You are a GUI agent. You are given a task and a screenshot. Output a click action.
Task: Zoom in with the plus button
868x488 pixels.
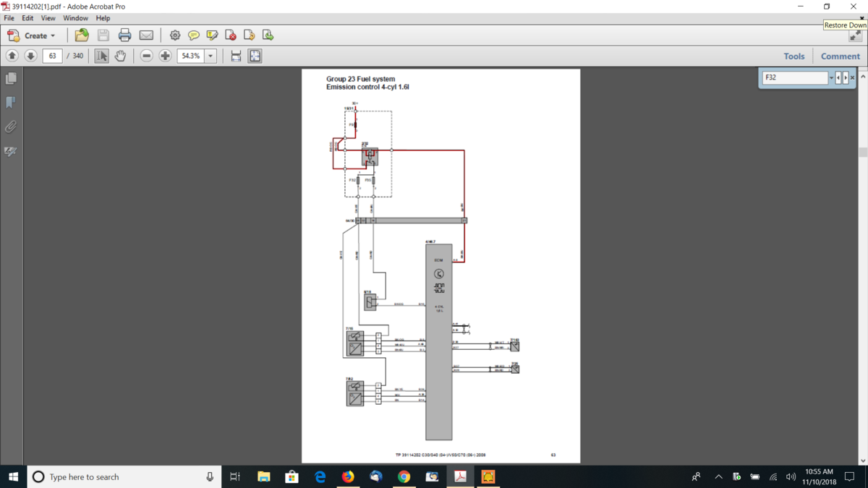tap(165, 56)
